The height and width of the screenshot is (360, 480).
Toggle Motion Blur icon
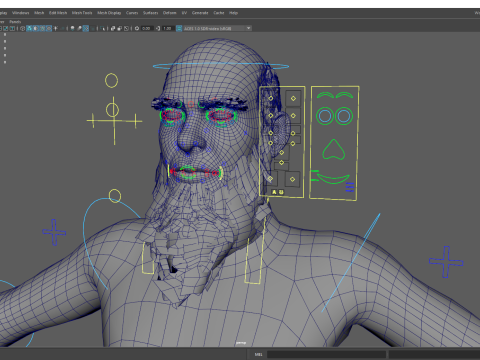79,28
